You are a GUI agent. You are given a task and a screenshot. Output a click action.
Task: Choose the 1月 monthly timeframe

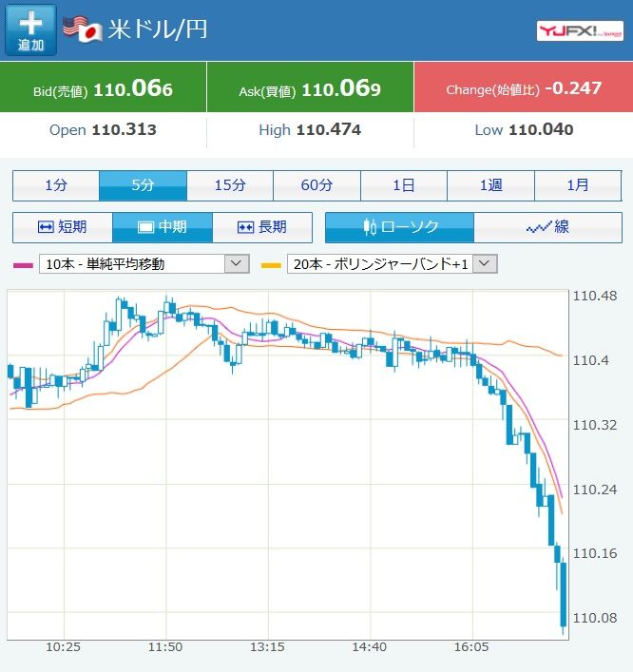[x=578, y=185]
